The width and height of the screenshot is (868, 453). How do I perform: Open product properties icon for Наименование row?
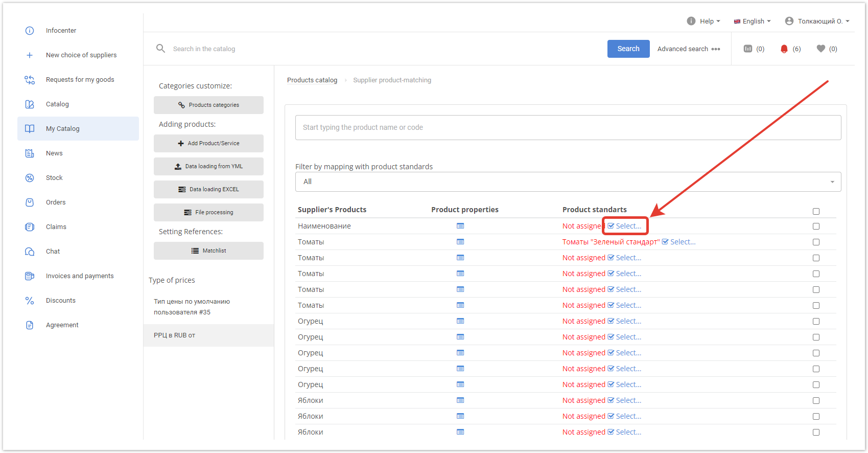pos(460,226)
